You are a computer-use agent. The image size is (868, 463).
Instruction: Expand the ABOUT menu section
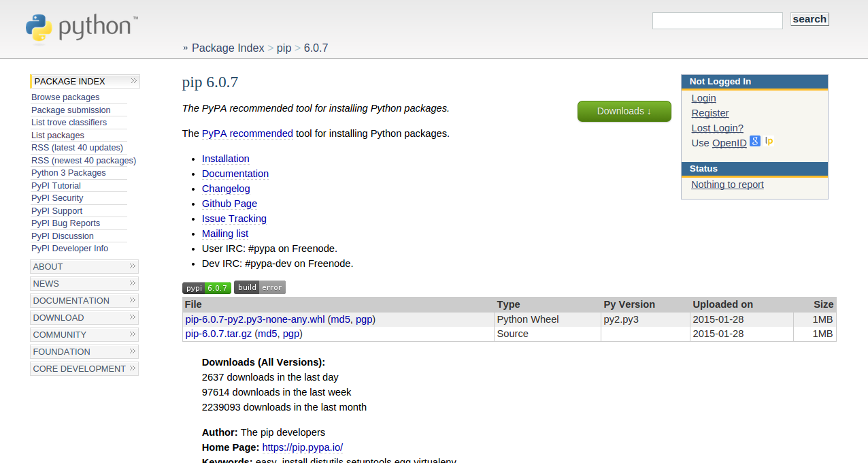click(x=85, y=266)
